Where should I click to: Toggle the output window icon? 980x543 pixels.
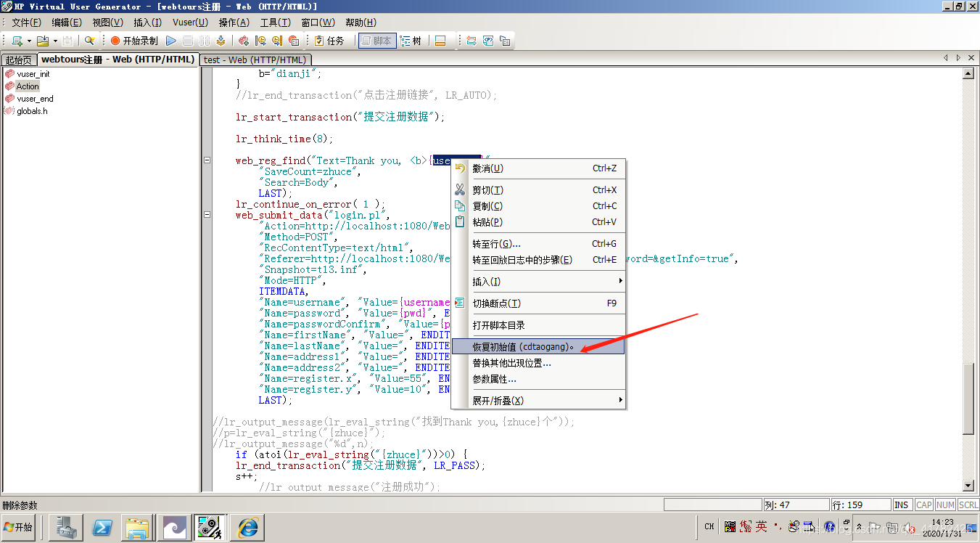point(440,41)
